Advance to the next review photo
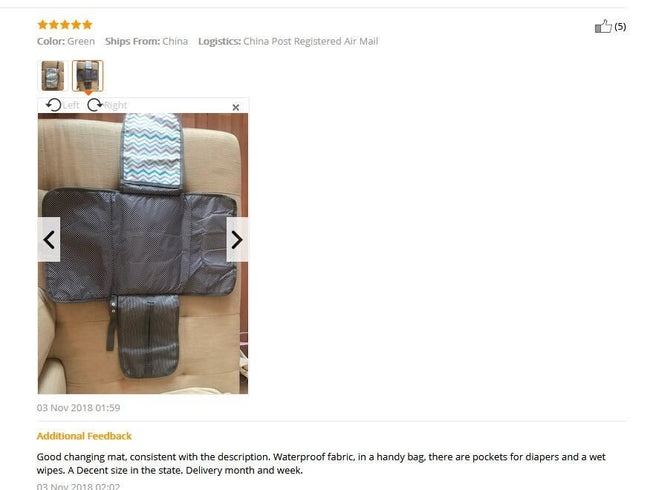Viewport: 650px width, 490px height. click(237, 240)
